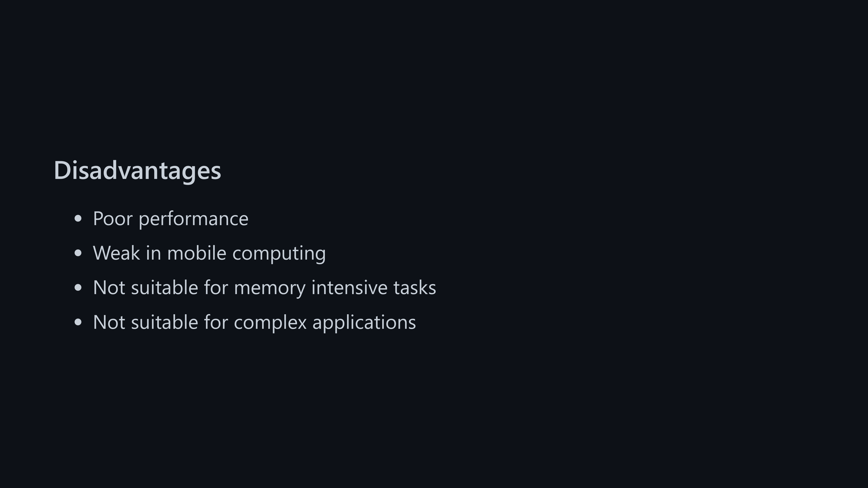Click the Disadvantages slide heading
This screenshot has width=868, height=488.
coord(137,170)
